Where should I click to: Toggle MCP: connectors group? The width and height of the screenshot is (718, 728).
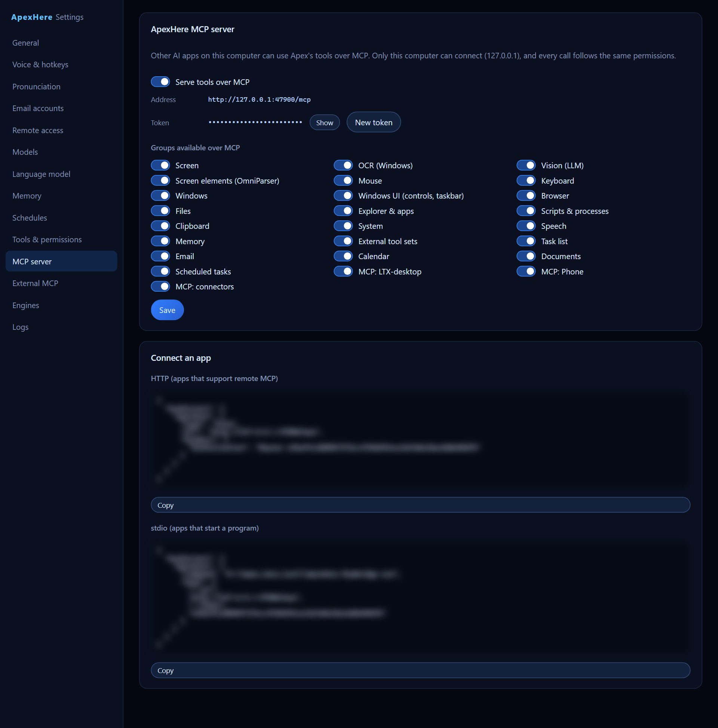160,287
